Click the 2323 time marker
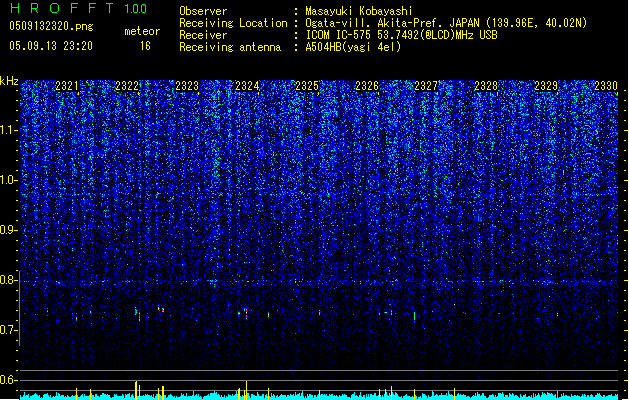Screen dimensions: 629x400 tap(187, 86)
